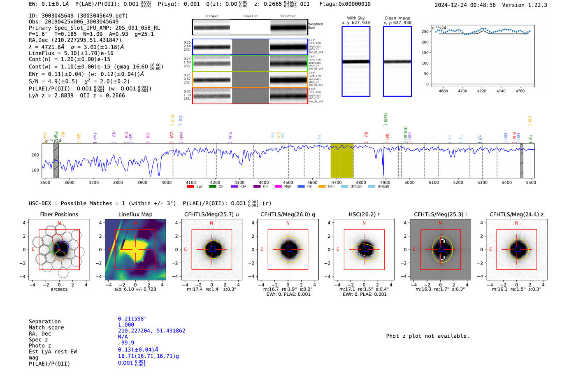Select the CFHTLS/Meg(24.4) z cutout

coord(517,250)
